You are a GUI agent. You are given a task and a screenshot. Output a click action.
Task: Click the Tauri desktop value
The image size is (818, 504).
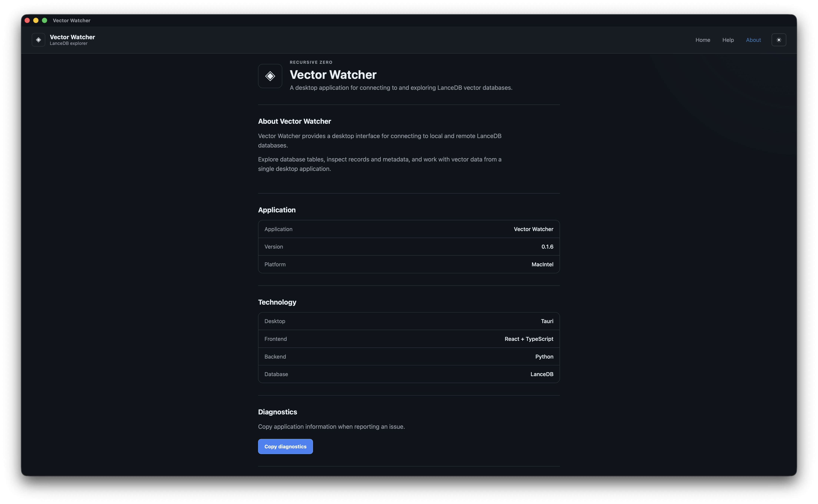(547, 321)
